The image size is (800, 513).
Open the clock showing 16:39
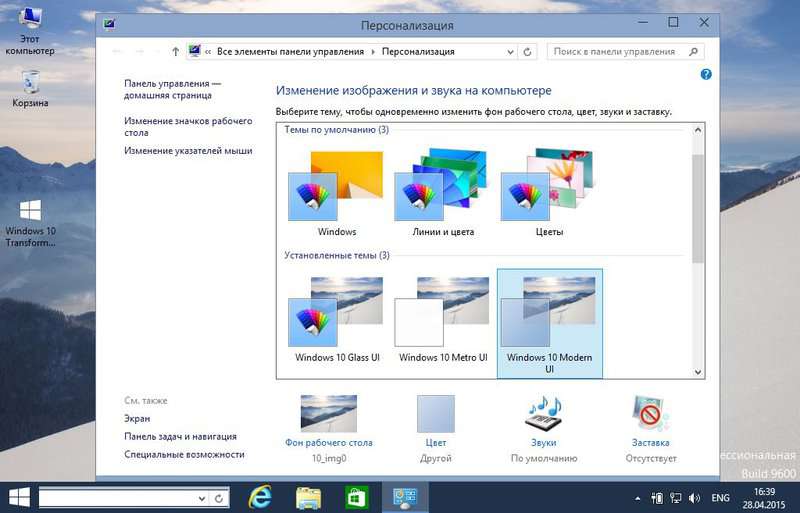(x=764, y=498)
